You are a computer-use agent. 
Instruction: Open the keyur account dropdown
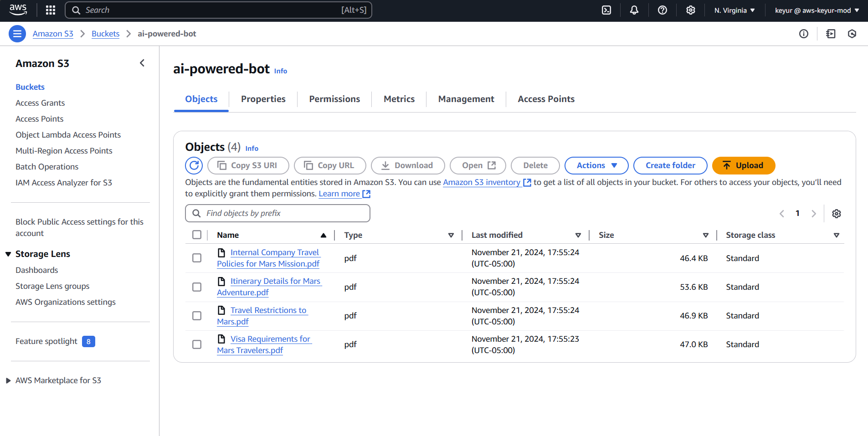pos(817,10)
